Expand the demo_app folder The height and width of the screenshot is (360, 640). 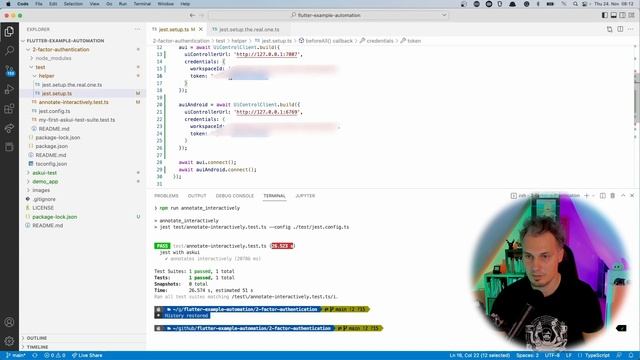[x=28, y=182]
